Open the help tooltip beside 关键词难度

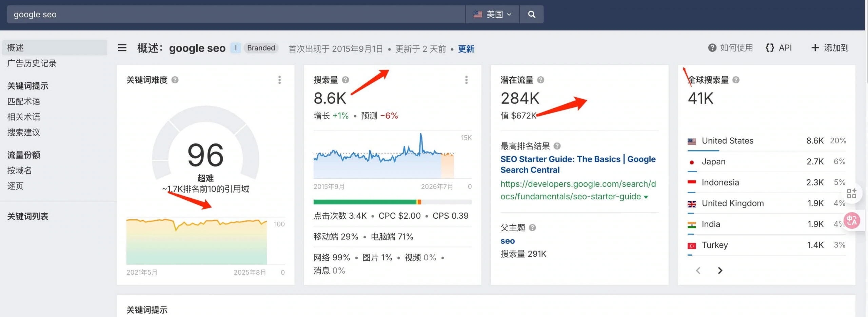point(175,80)
